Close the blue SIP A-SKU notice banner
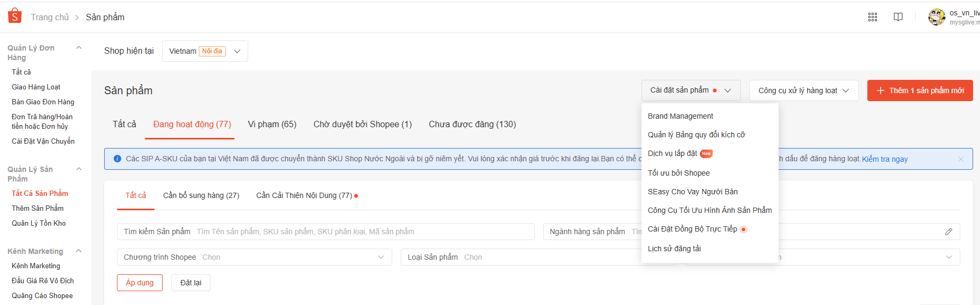The image size is (980, 305). [961, 159]
